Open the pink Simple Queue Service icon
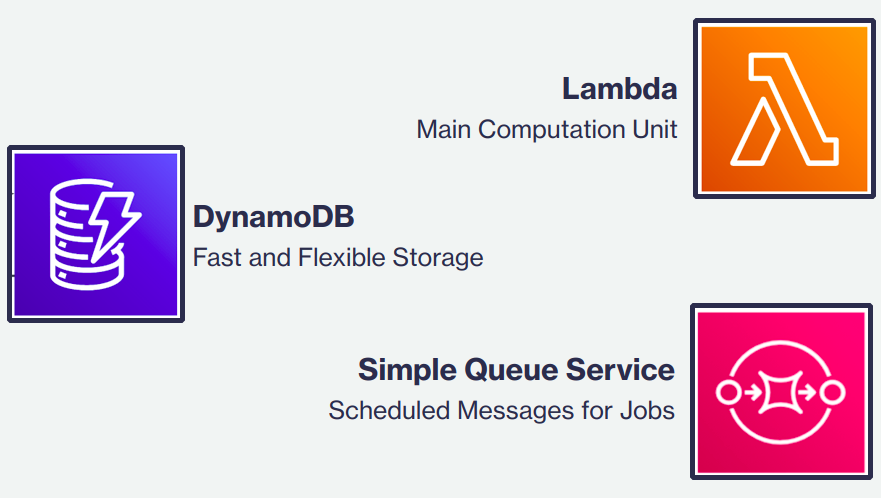 (782, 392)
